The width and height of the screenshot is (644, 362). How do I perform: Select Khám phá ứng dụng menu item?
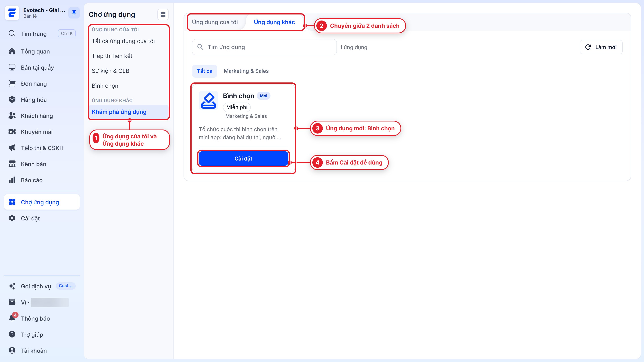point(129,112)
